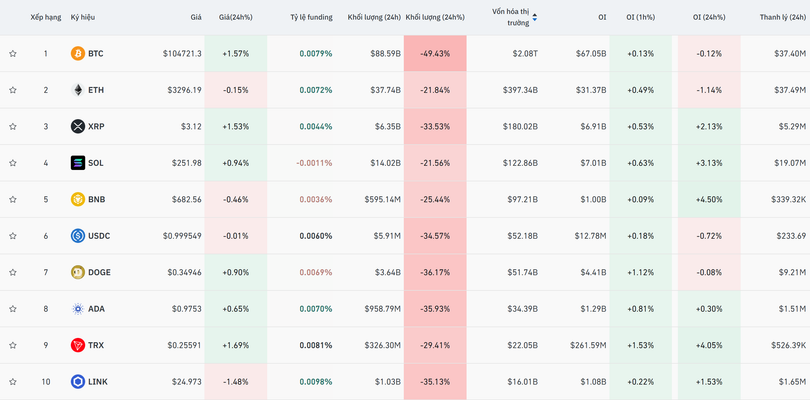Click the Thanh lý (24h) column header
Viewport: 810px width, 400px height.
[x=783, y=17]
